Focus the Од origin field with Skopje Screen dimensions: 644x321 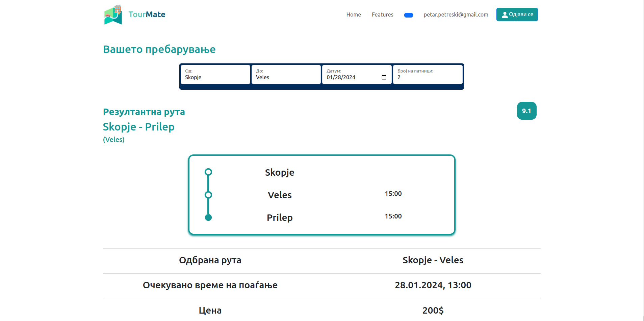point(215,77)
